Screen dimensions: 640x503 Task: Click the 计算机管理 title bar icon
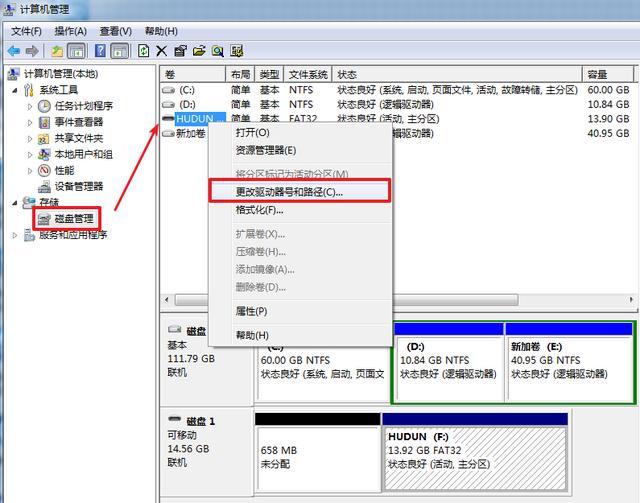9,9
